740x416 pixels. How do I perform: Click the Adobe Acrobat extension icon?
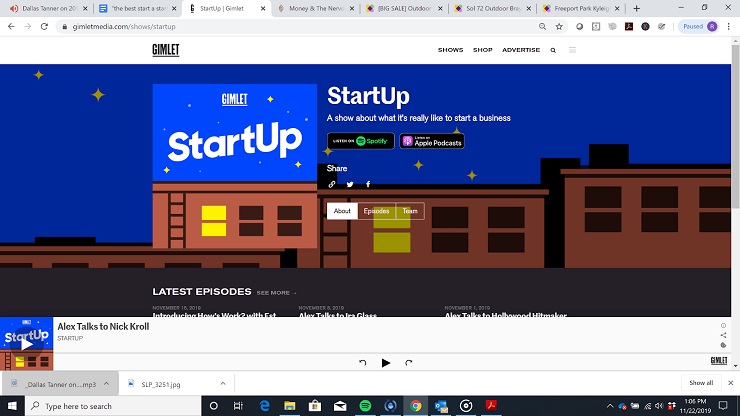(x=629, y=26)
